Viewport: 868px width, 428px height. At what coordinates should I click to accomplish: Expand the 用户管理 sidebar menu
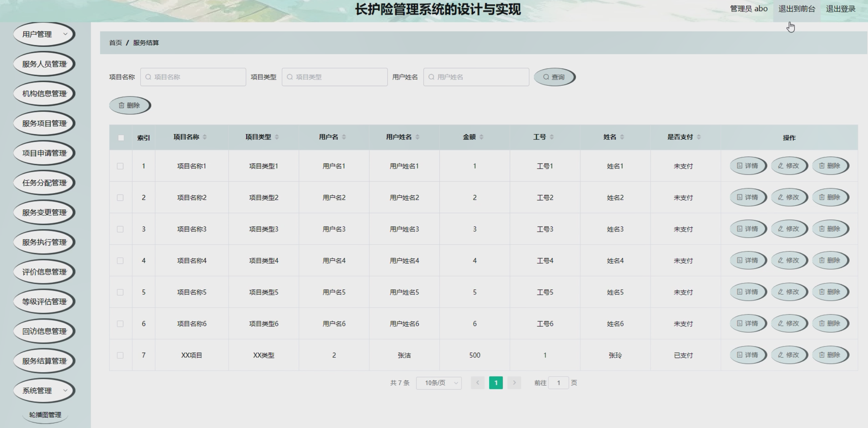coord(44,34)
